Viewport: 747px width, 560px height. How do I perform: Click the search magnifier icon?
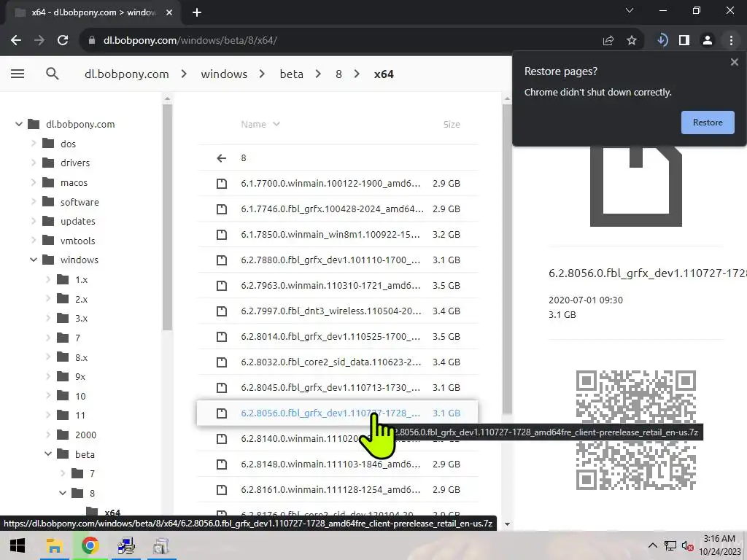click(x=53, y=74)
